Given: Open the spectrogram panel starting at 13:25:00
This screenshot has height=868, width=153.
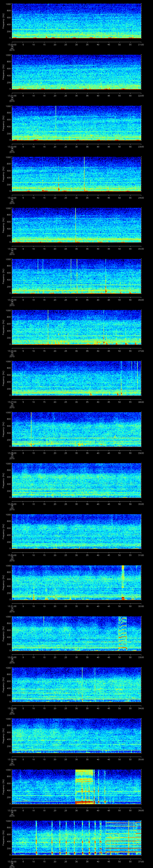Looking at the screenshot, I should coord(77,276).
